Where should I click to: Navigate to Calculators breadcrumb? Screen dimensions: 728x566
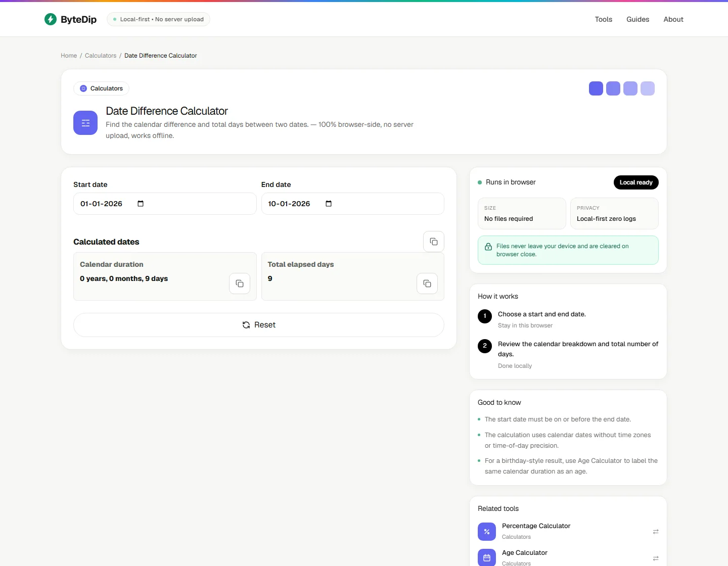pyautogui.click(x=101, y=56)
